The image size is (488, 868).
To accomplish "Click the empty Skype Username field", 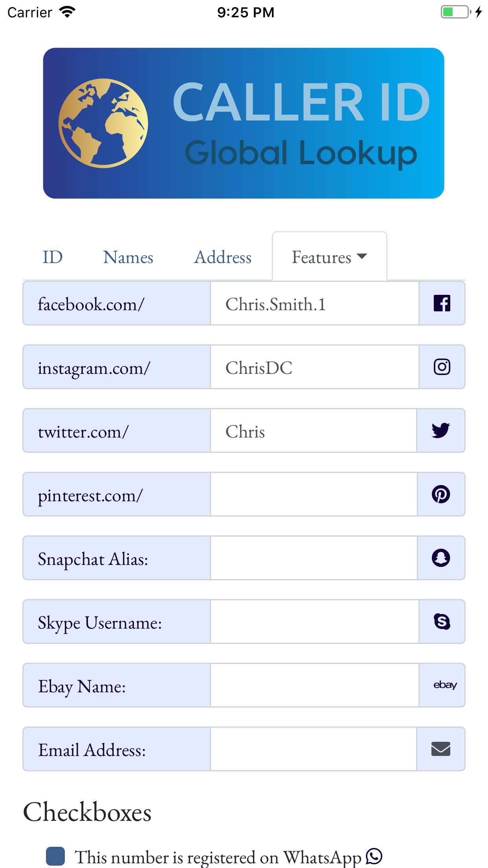I will (314, 622).
